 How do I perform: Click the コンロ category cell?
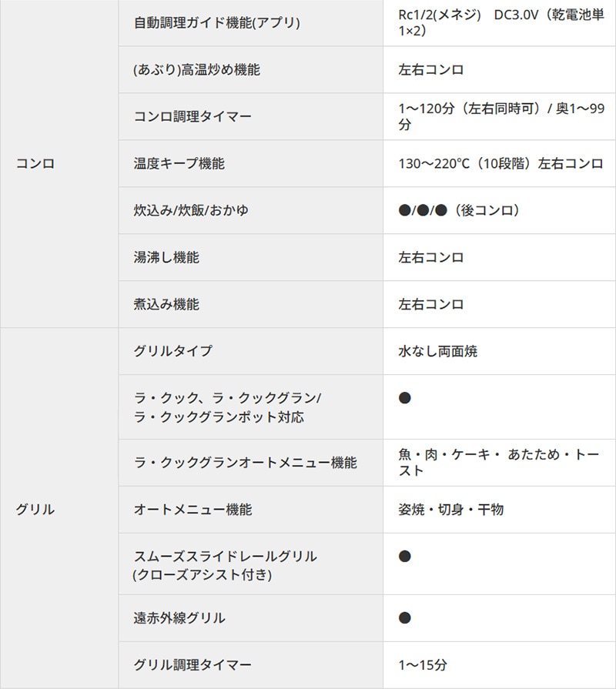point(35,163)
